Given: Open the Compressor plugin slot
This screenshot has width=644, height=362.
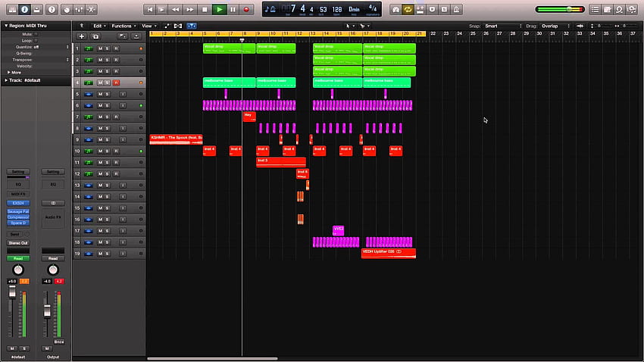Looking at the screenshot, I should coord(18,217).
